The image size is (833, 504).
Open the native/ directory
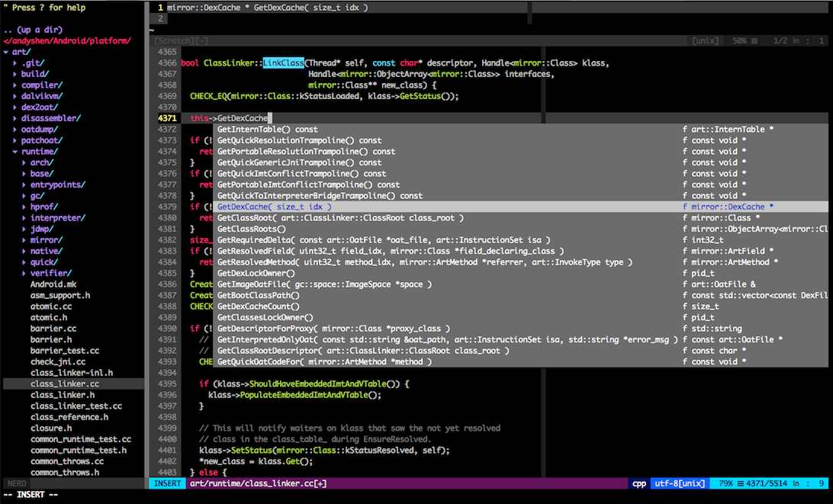point(47,251)
